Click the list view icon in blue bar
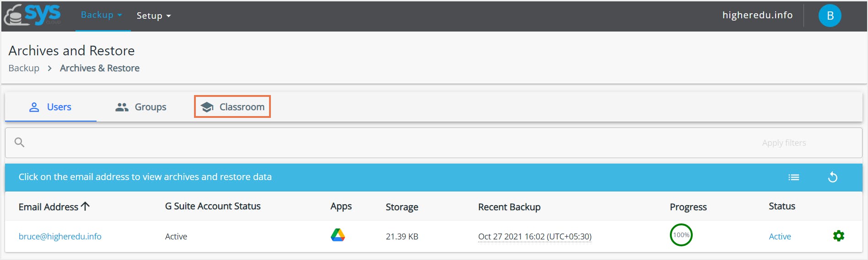This screenshot has width=868, height=260. click(x=793, y=177)
